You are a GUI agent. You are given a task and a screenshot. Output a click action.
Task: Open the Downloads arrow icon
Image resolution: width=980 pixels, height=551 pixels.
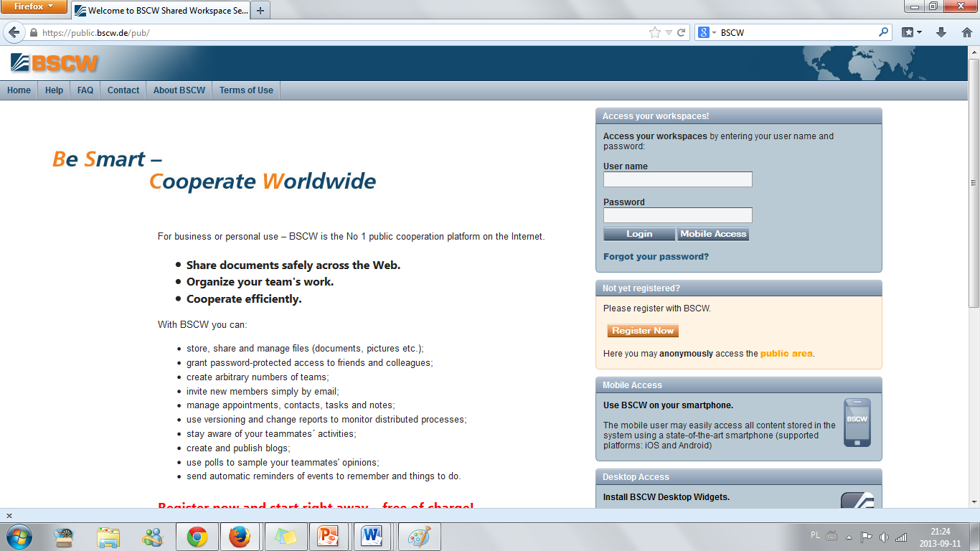tap(941, 32)
